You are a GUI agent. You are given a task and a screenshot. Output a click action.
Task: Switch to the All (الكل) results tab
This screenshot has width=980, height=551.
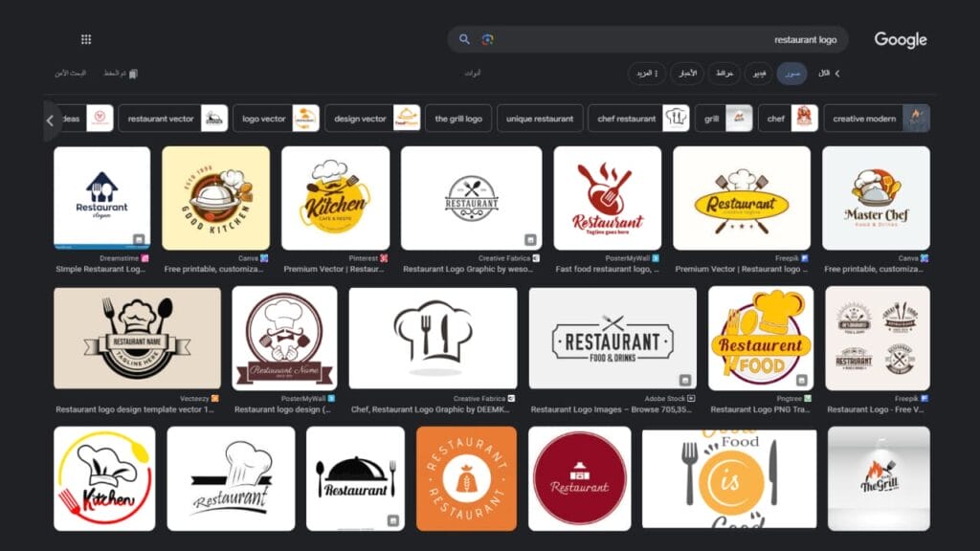[824, 74]
